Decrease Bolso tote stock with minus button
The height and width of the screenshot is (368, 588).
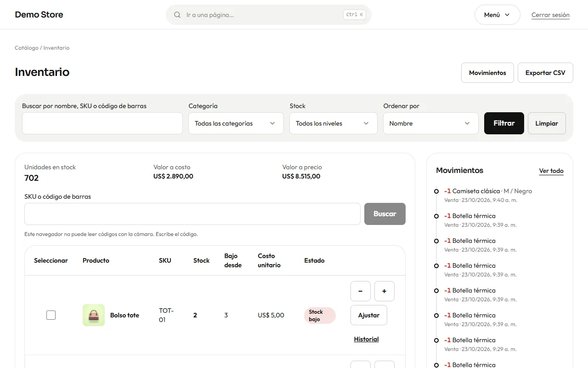361,291
